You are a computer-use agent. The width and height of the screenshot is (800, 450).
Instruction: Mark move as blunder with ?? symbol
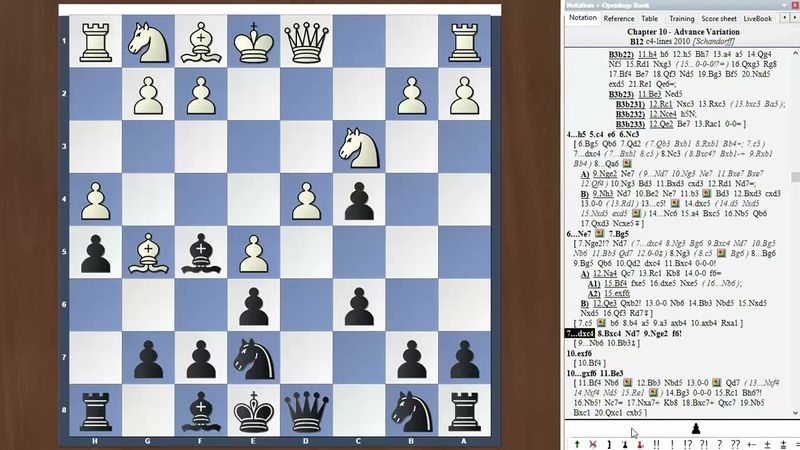735,443
